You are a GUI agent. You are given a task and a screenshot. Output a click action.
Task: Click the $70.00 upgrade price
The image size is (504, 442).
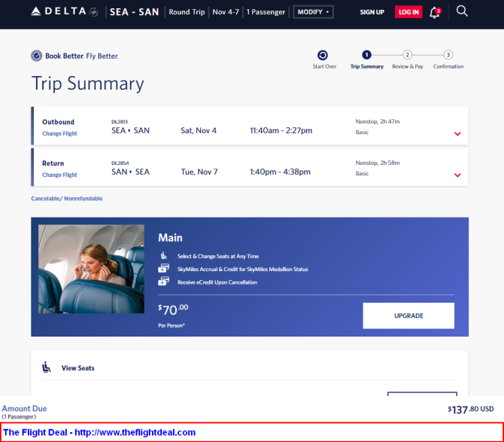[x=173, y=309]
